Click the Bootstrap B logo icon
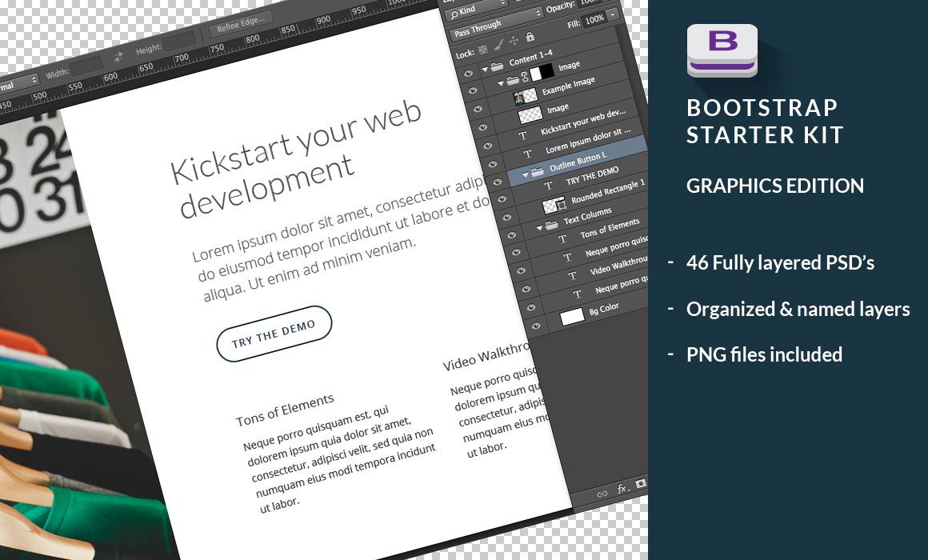The image size is (928, 560). [x=722, y=50]
